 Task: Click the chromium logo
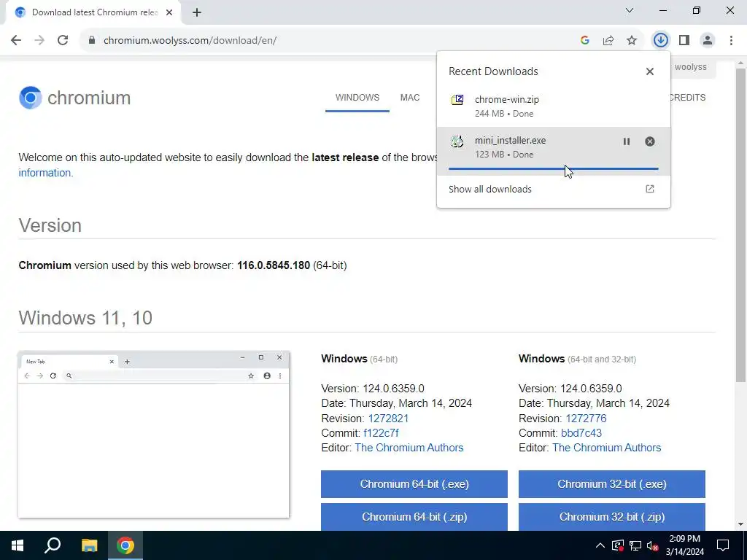click(75, 98)
